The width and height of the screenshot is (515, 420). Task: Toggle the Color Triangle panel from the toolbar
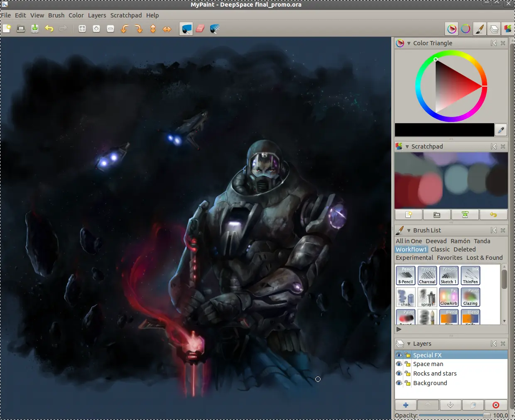tap(452, 29)
